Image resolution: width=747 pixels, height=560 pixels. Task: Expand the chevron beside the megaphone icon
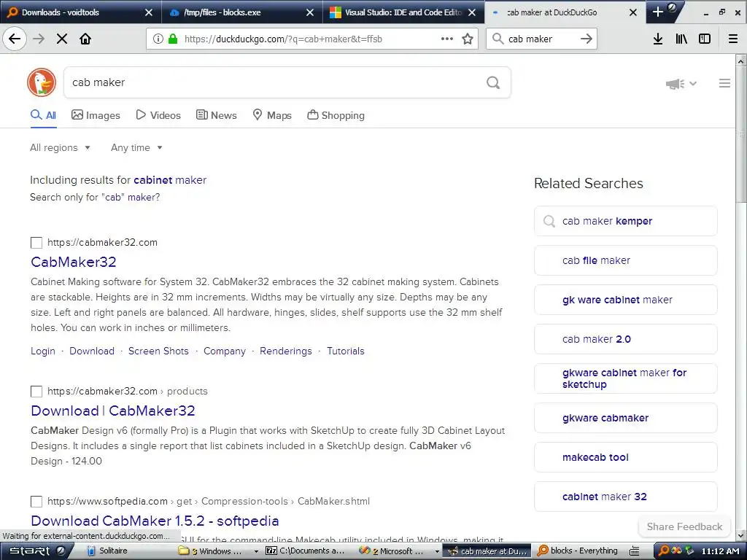click(x=693, y=83)
